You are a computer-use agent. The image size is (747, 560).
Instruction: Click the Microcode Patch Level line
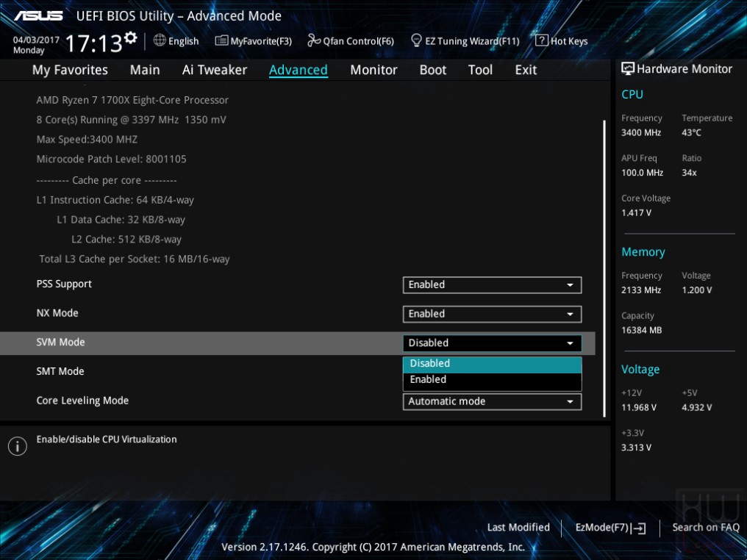pyautogui.click(x=112, y=159)
